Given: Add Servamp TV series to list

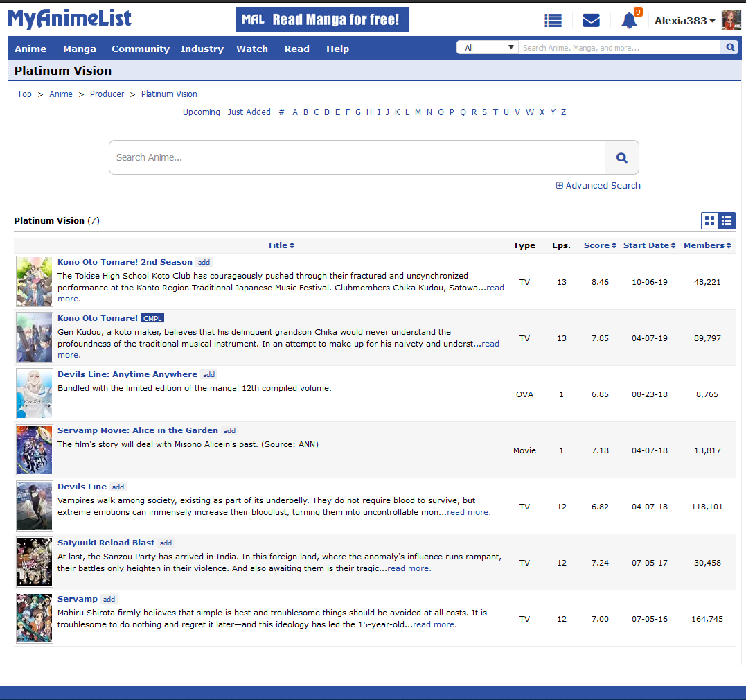Looking at the screenshot, I should pyautogui.click(x=109, y=600).
